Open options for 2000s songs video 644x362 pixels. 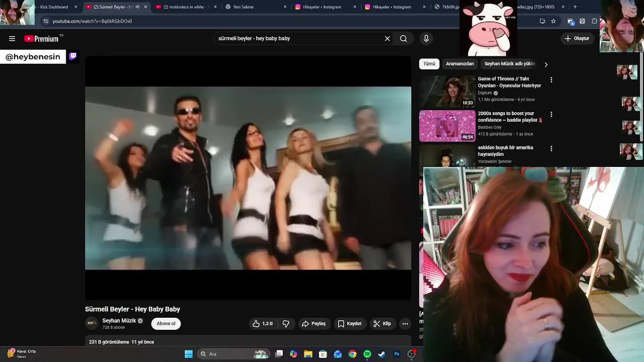click(551, 115)
